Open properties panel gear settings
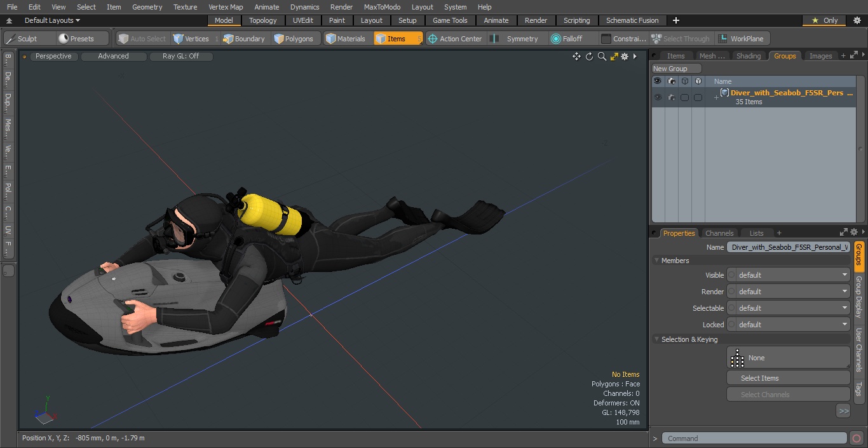This screenshot has height=448, width=868. tap(853, 233)
